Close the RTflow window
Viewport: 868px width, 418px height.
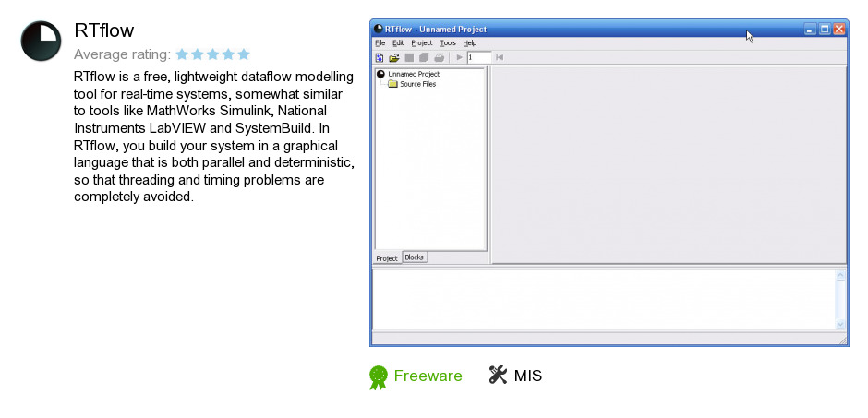(838, 29)
